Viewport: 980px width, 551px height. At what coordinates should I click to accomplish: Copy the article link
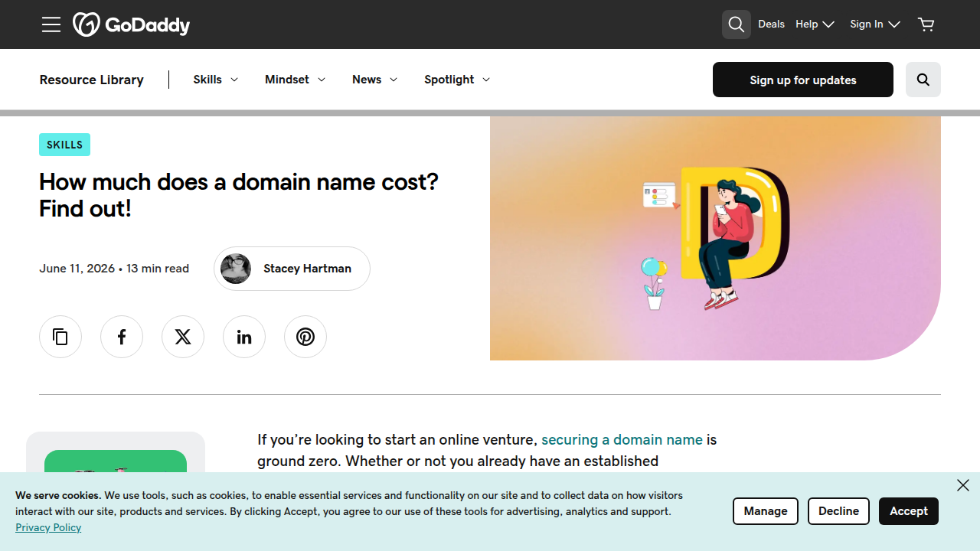60,337
